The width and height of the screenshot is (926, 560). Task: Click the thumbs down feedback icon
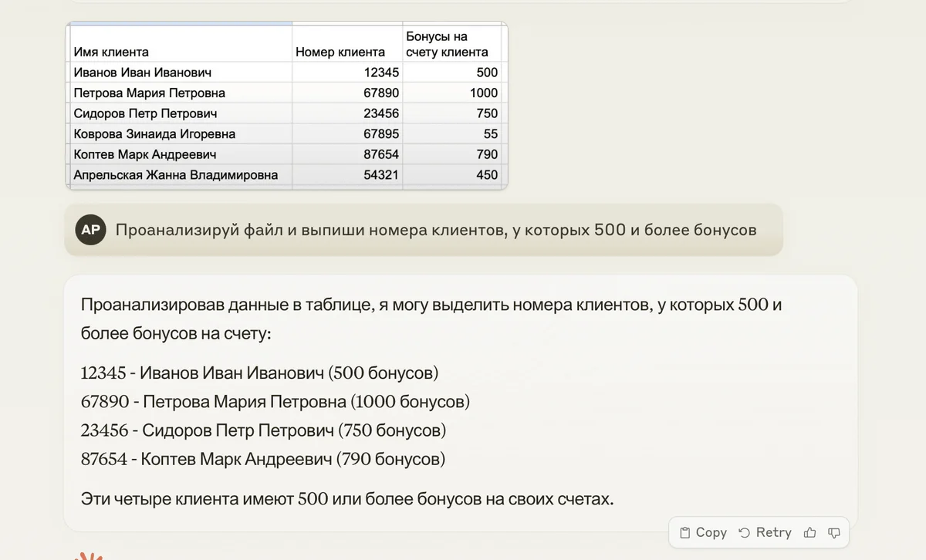(x=833, y=532)
